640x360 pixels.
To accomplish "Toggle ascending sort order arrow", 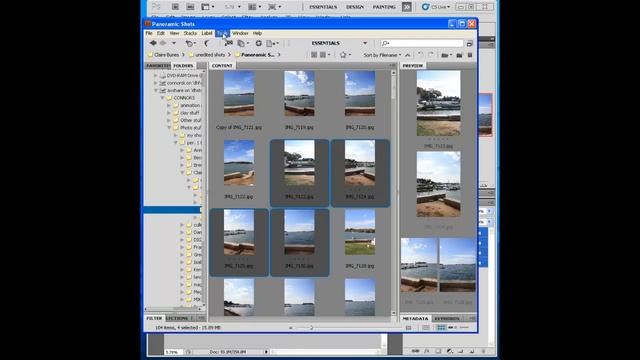I will [x=407, y=55].
